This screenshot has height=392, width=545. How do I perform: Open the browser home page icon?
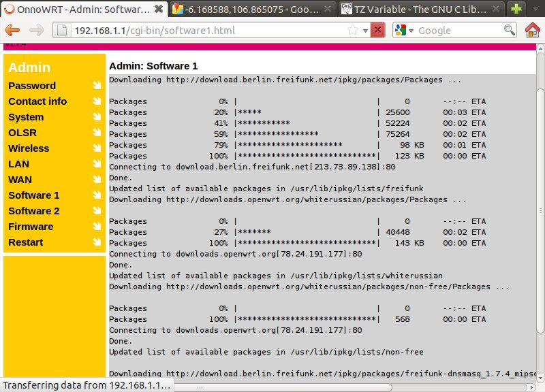click(x=533, y=30)
